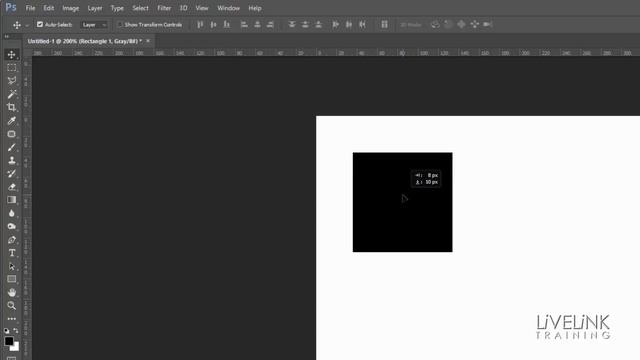This screenshot has width=640, height=360.
Task: Collapse the toolbar with double-arrow expander
Action: tap(7, 36)
